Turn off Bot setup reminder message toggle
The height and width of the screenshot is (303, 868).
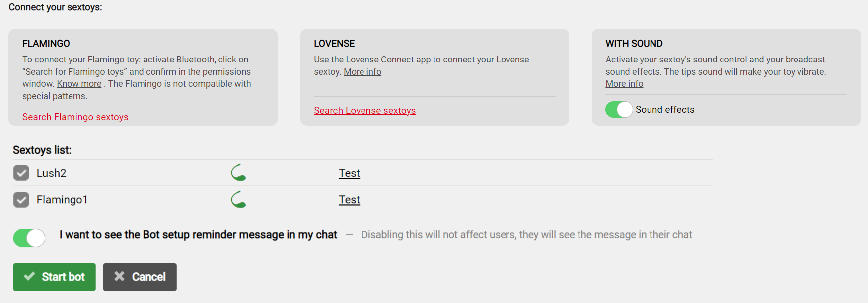[29, 238]
